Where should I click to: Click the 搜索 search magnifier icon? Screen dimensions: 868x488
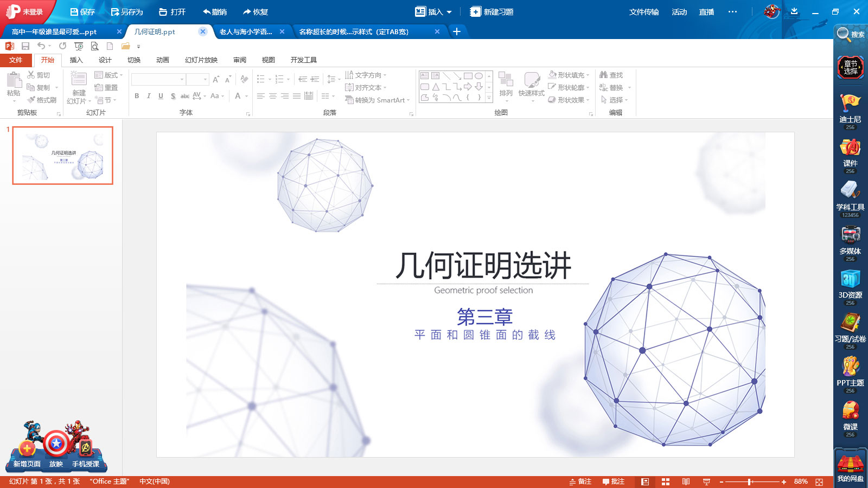[850, 34]
